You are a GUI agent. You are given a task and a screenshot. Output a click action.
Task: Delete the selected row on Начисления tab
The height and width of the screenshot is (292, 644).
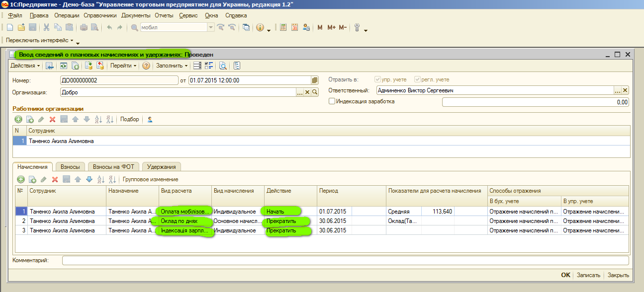tap(55, 179)
